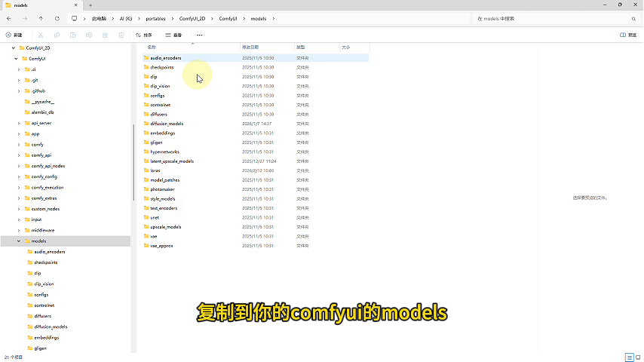This screenshot has width=644, height=362.
Task: Select comfy_api_nodes in navigation tree
Action: [x=48, y=166]
